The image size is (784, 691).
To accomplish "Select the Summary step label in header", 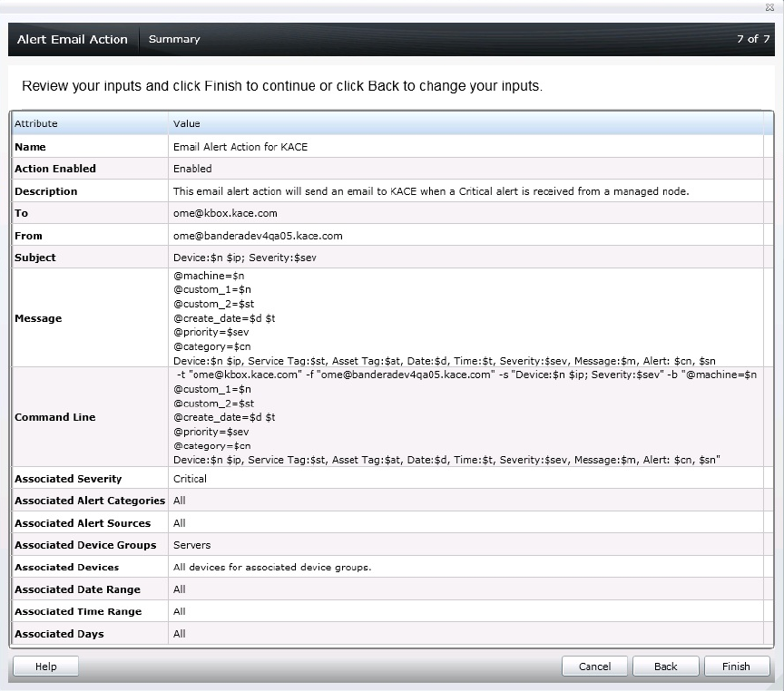I will [x=174, y=39].
